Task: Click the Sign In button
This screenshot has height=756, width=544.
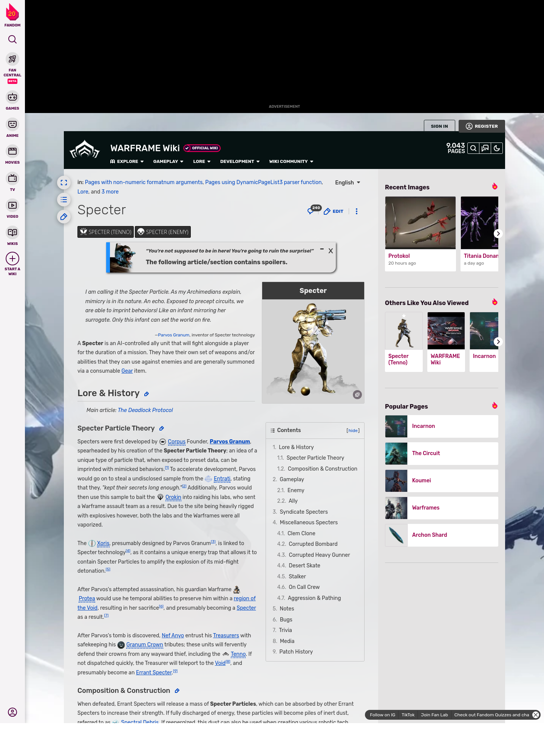Action: (x=439, y=126)
